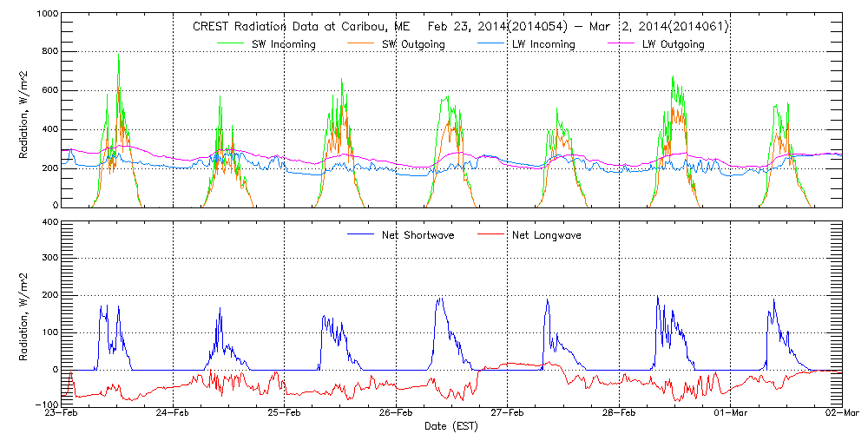This screenshot has height=434, width=868.
Task: Click the 02-Mar date tick label
Action: [840, 413]
